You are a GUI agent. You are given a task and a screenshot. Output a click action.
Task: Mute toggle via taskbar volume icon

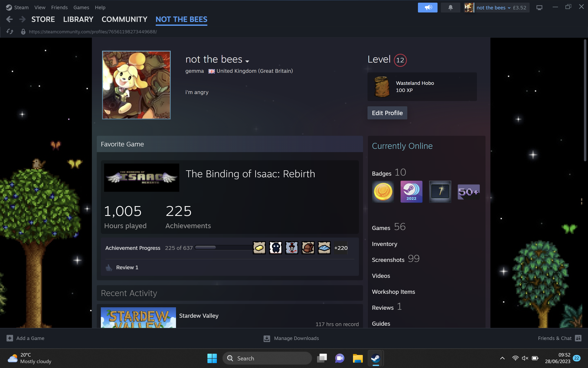coord(525,358)
